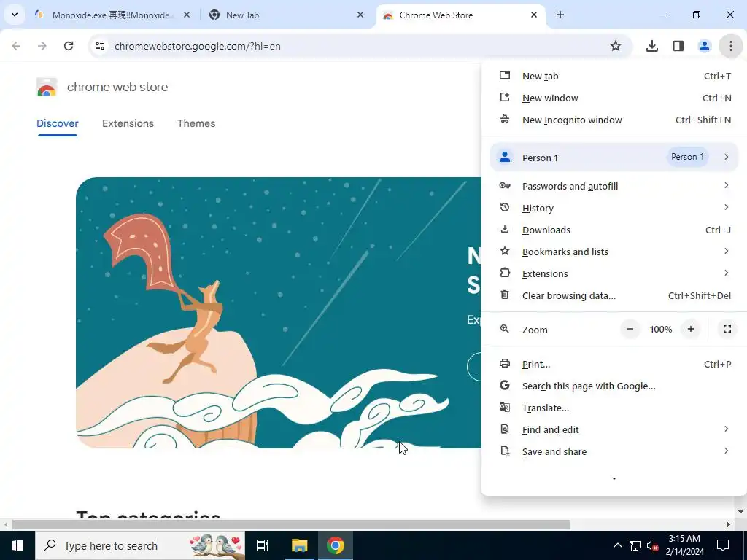This screenshot has width=747, height=560.
Task: Open the notification center icon
Action: 723,545
